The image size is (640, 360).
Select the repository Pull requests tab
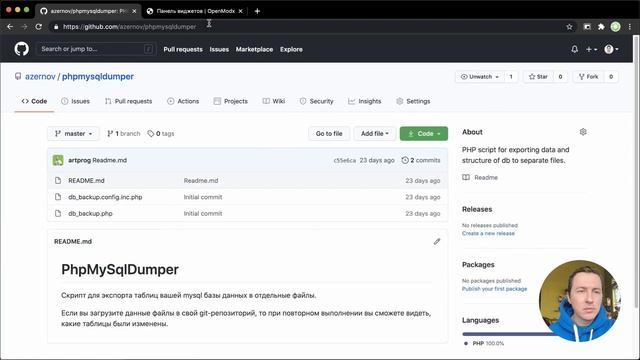click(x=128, y=101)
